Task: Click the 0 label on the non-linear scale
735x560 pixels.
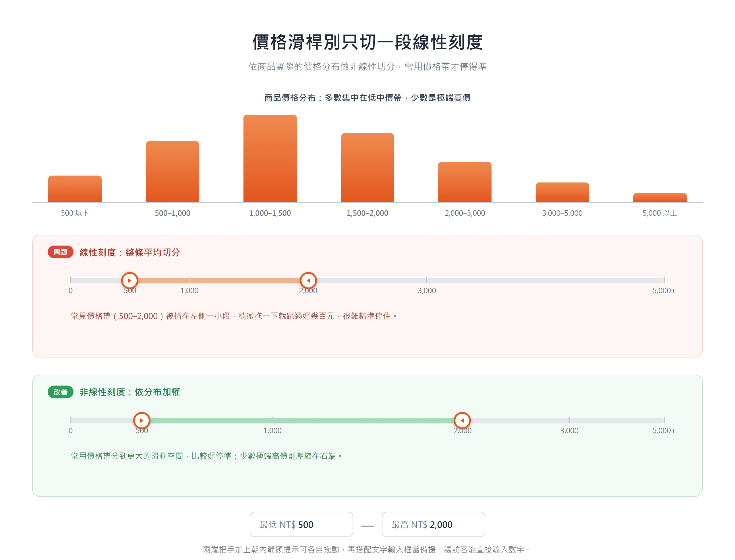Action: (x=70, y=431)
